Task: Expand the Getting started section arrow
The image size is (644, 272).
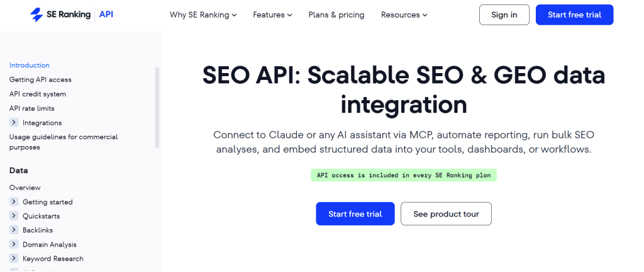Action: [x=14, y=201]
